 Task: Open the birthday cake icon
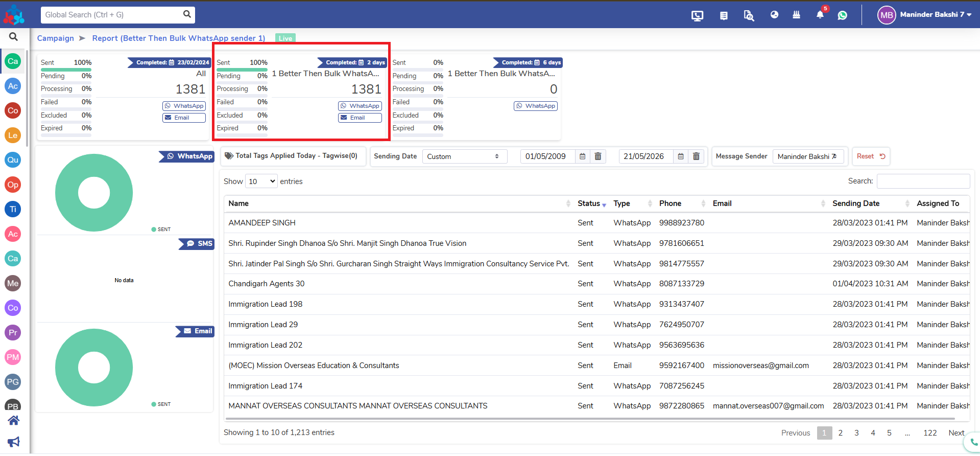tap(796, 15)
